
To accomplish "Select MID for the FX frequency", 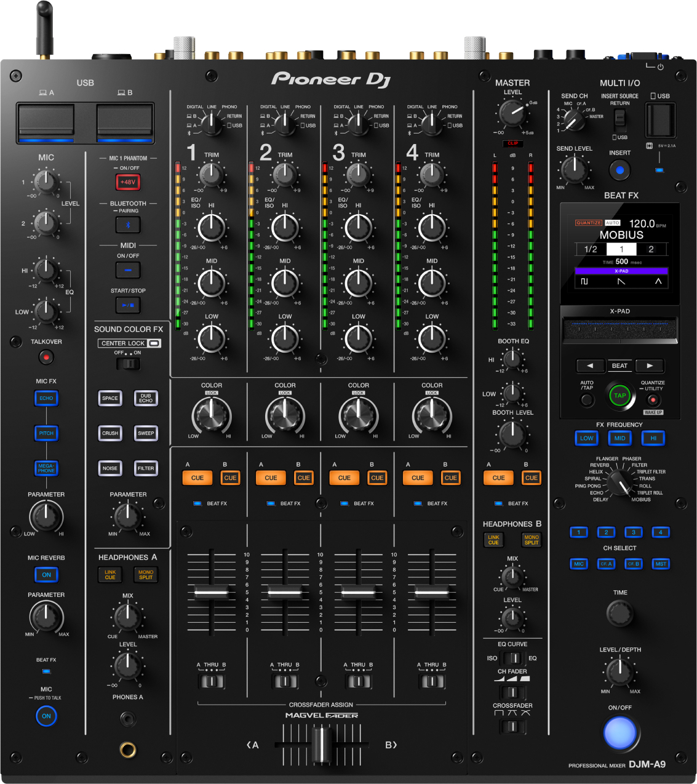I will click(x=619, y=438).
